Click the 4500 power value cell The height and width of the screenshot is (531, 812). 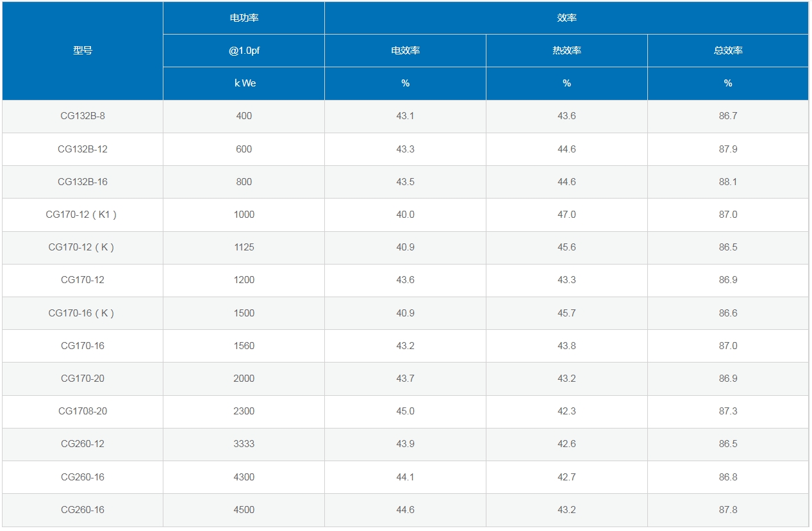coord(244,510)
